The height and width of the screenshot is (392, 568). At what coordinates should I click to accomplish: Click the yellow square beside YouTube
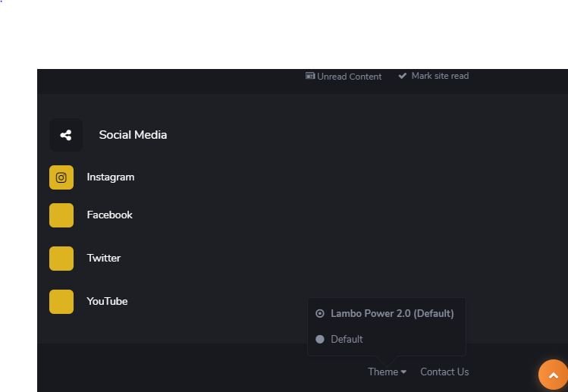coord(61,302)
